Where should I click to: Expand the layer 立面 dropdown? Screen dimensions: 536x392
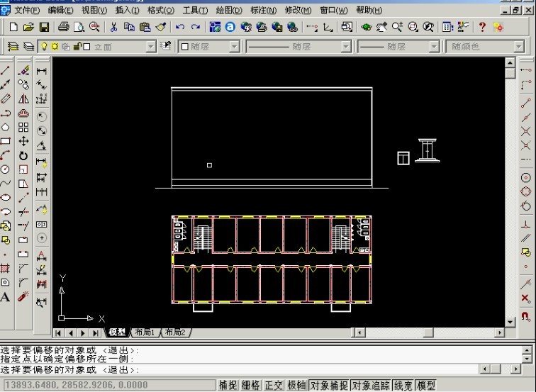(x=151, y=47)
